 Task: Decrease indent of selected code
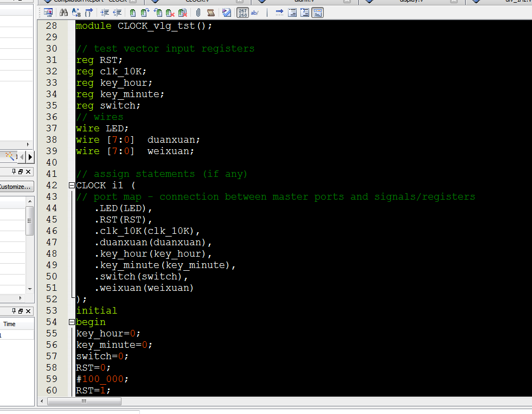(117, 13)
